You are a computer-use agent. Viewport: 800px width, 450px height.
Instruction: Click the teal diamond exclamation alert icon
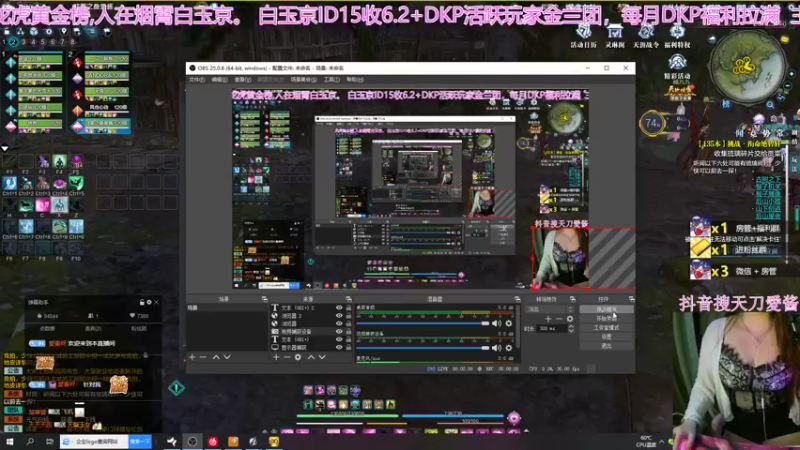tap(177, 388)
